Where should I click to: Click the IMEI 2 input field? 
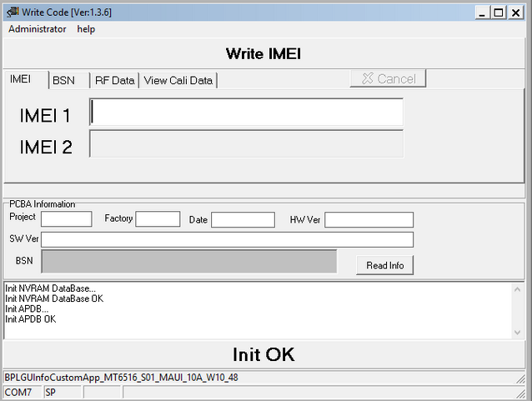coord(246,144)
